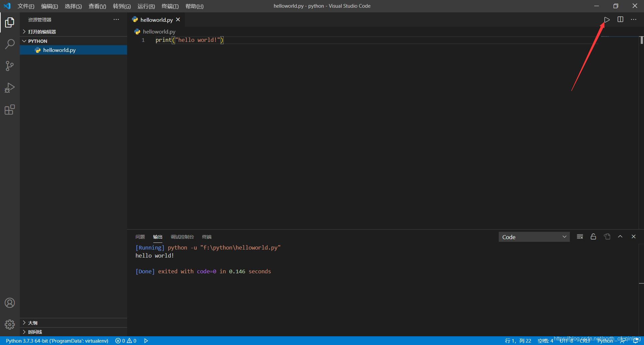Open the 运行(R) menu
Image resolution: width=644 pixels, height=345 pixels.
(146, 6)
